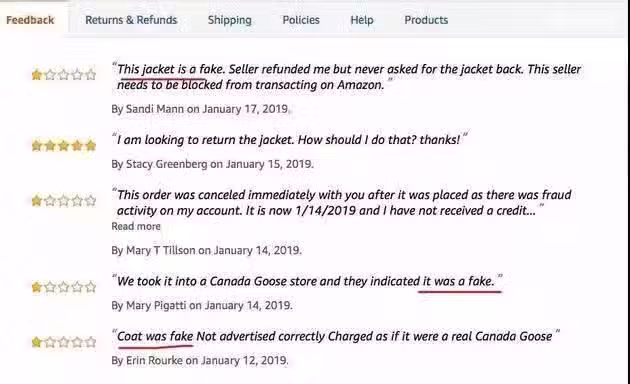Click the 'looking to return the jacket' review
This screenshot has width=630, height=384.
[x=290, y=140]
